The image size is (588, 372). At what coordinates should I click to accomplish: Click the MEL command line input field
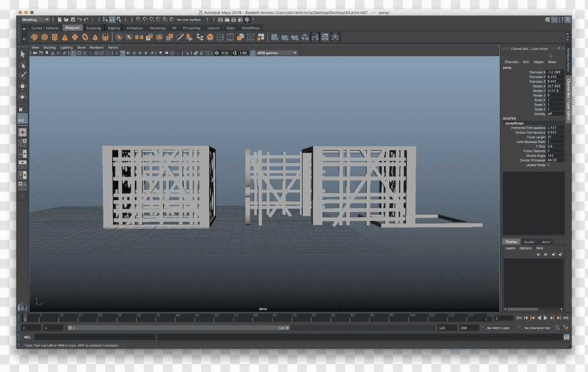[x=95, y=337]
